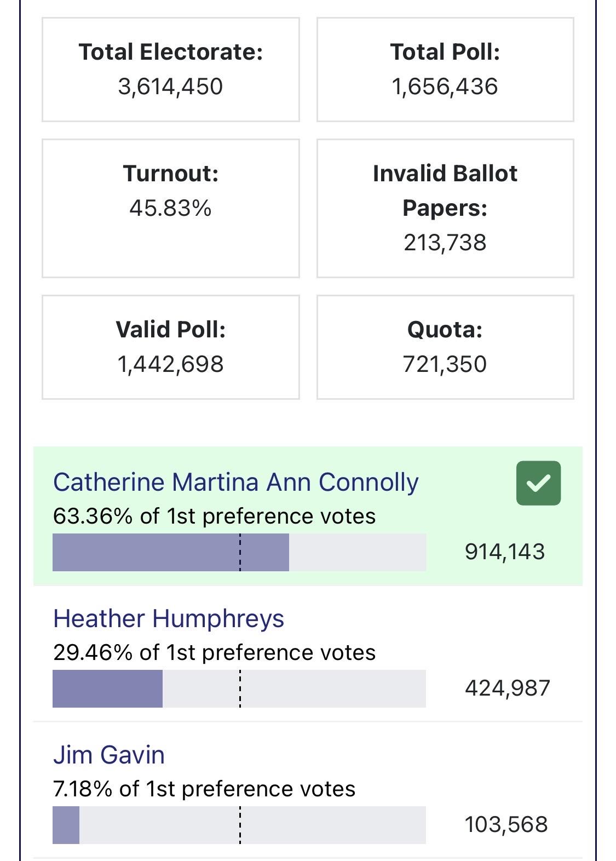Viewport: 616px width, 861px height.
Task: Click the 63.36% first preference text
Action: 214,516
